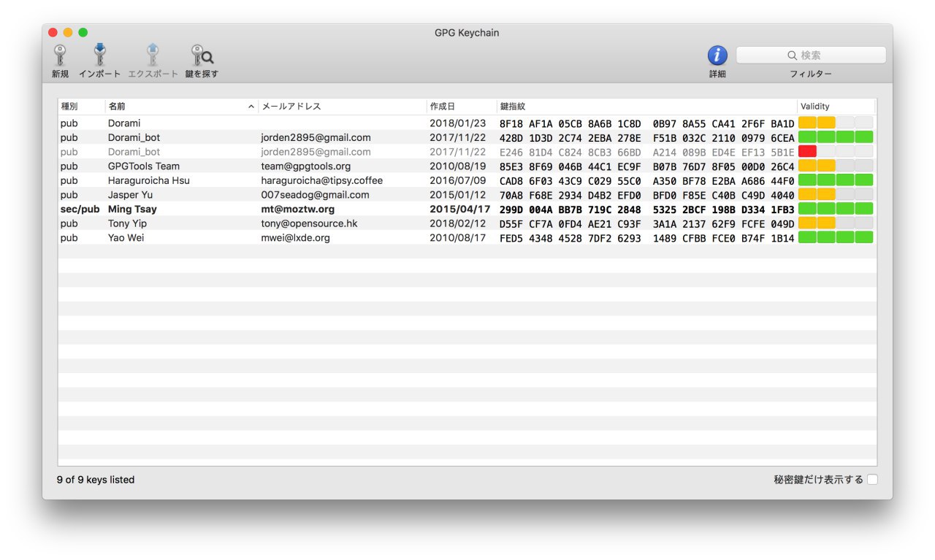935x560 pixels.
Task: Click yellow validity bar for Tony Yip
Action: pos(817,223)
